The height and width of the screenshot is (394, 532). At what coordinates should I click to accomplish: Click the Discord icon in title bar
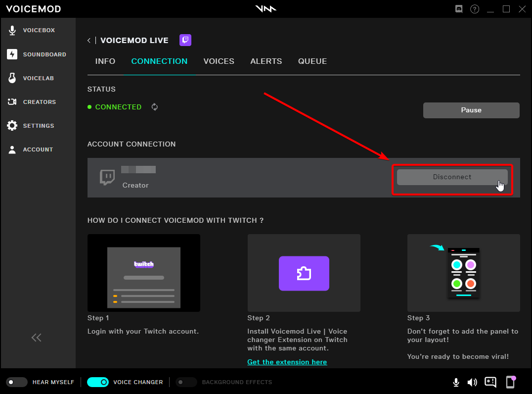pos(459,9)
